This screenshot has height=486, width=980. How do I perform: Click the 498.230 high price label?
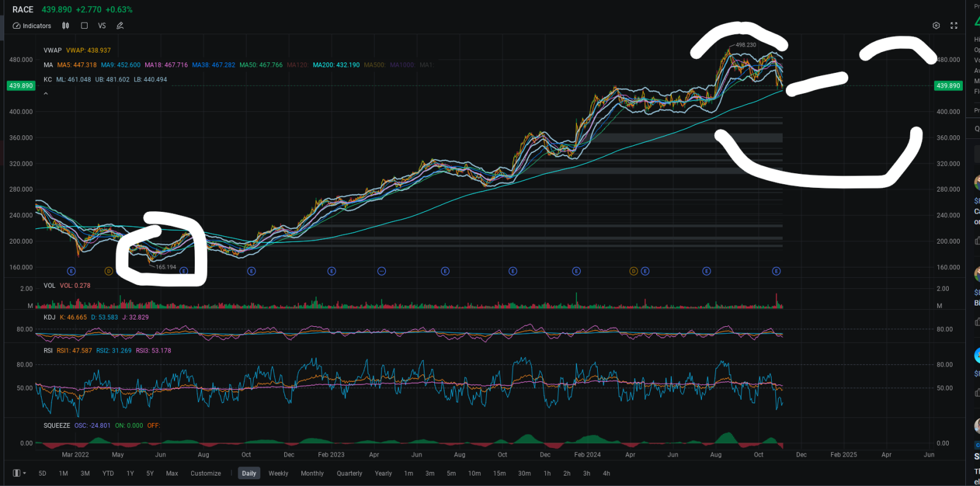point(745,45)
